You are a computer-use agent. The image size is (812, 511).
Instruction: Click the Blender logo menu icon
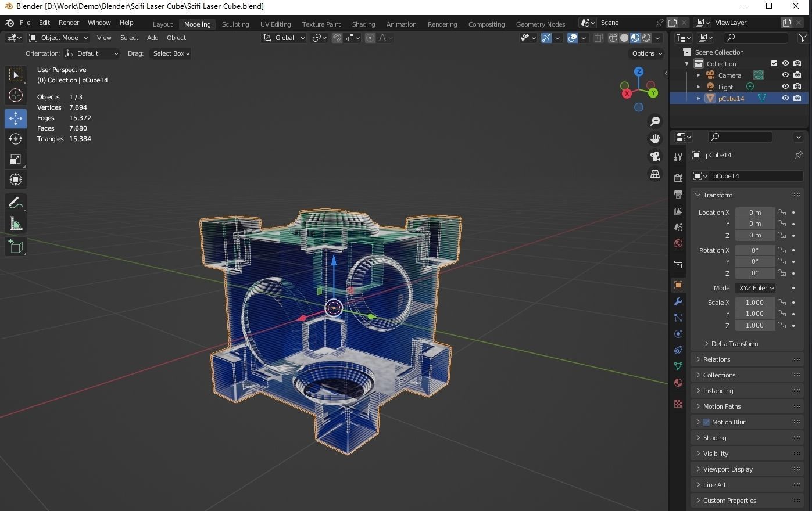9,23
